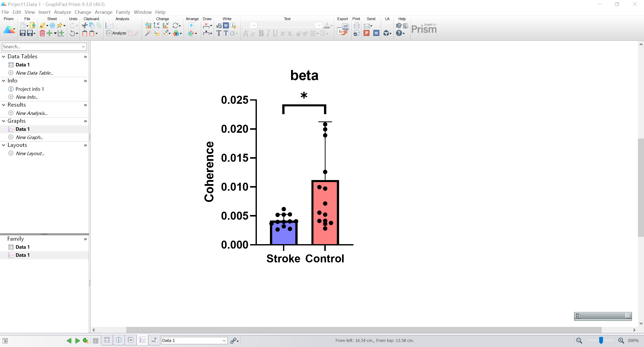
Task: Open the Analyze menu
Action: pyautogui.click(x=62, y=12)
